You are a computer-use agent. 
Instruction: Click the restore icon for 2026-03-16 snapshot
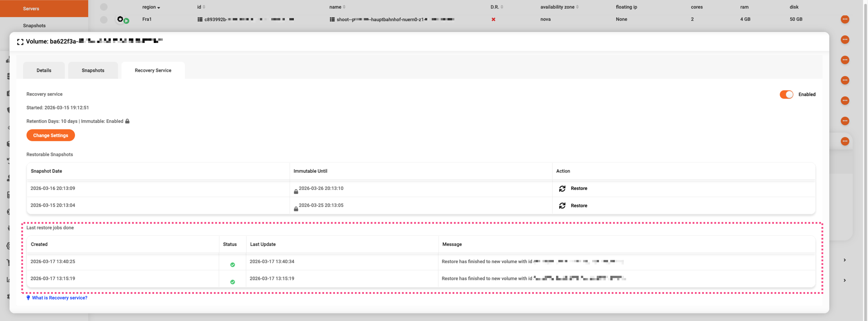[562, 189]
